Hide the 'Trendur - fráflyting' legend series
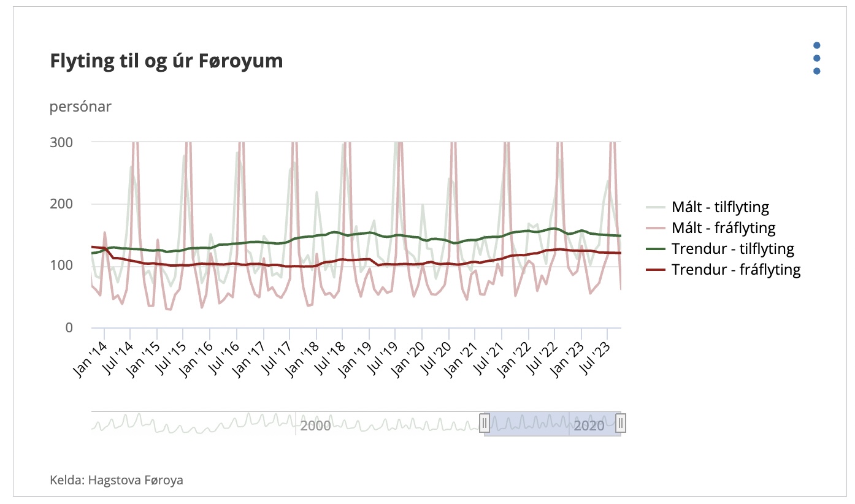This screenshot has height=504, width=855. [736, 270]
